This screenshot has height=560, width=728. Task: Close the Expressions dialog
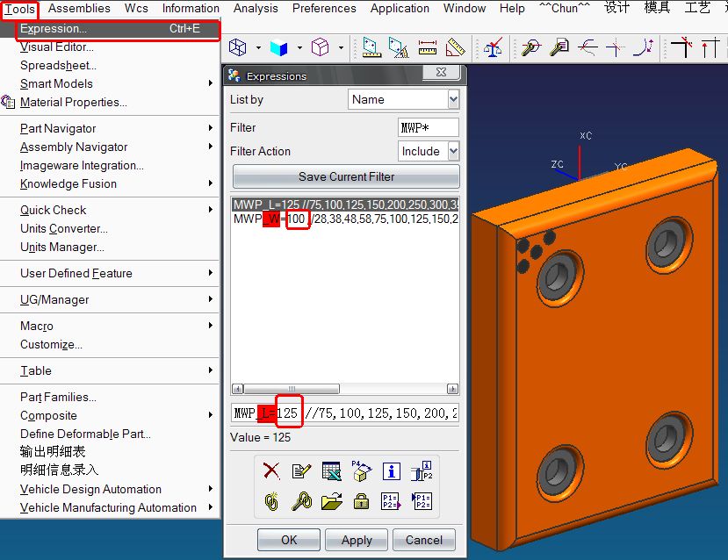click(441, 72)
